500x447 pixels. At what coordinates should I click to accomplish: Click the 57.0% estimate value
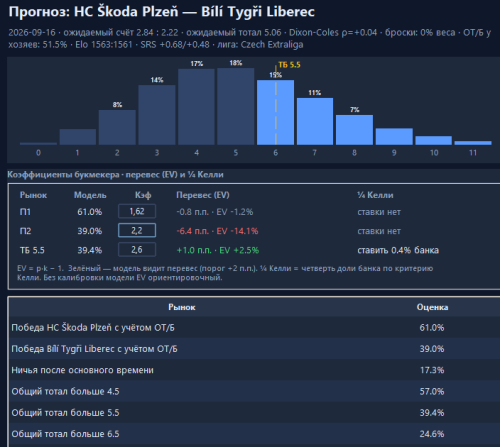click(432, 391)
